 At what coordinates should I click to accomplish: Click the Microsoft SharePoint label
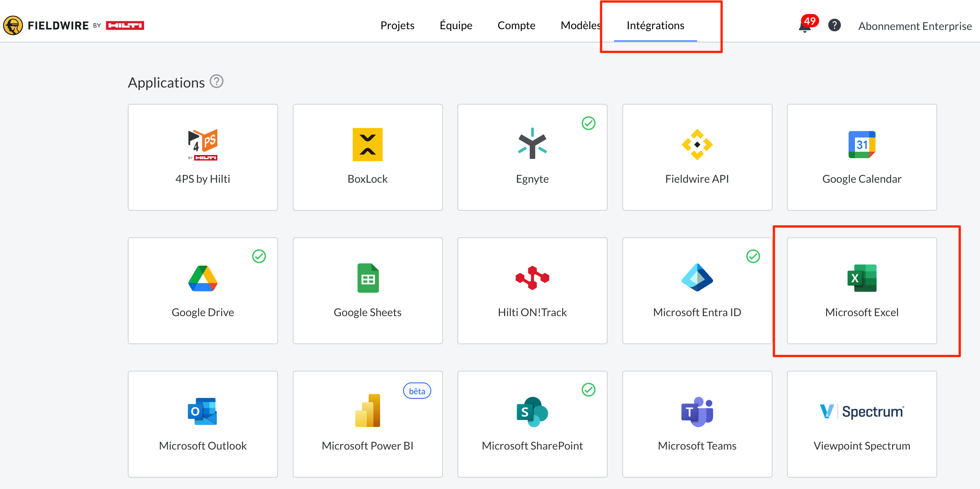click(x=532, y=446)
